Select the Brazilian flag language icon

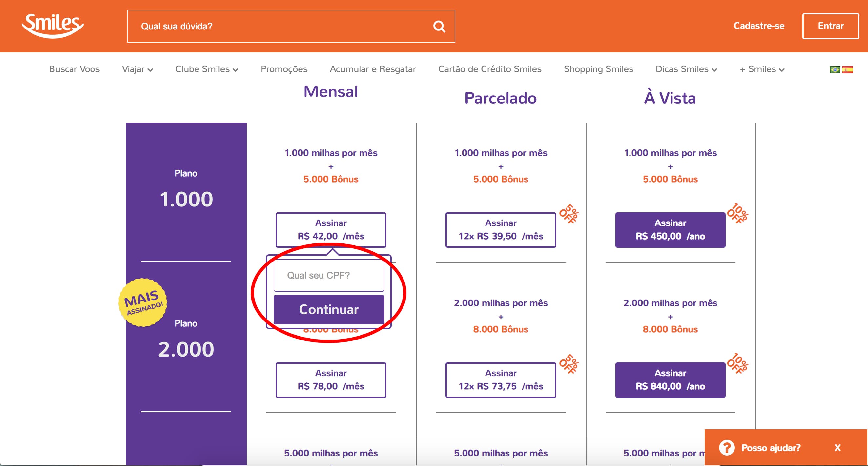pos(835,70)
